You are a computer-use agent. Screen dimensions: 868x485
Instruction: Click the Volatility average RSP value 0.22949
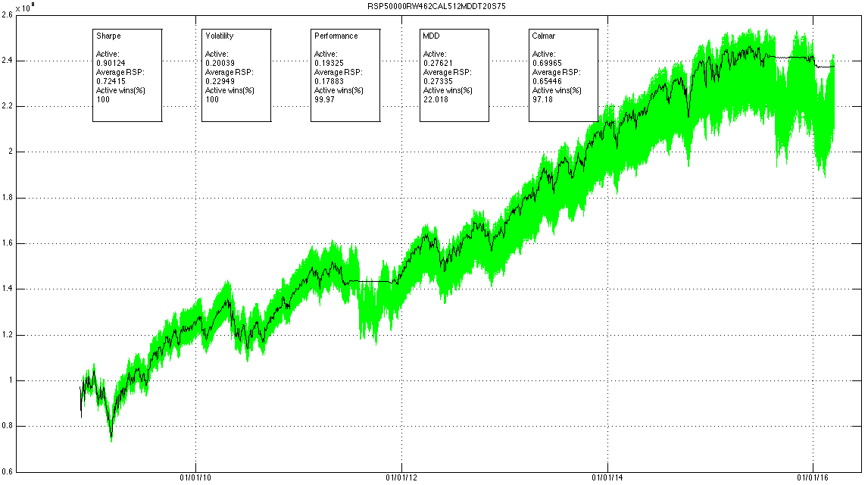click(x=220, y=81)
